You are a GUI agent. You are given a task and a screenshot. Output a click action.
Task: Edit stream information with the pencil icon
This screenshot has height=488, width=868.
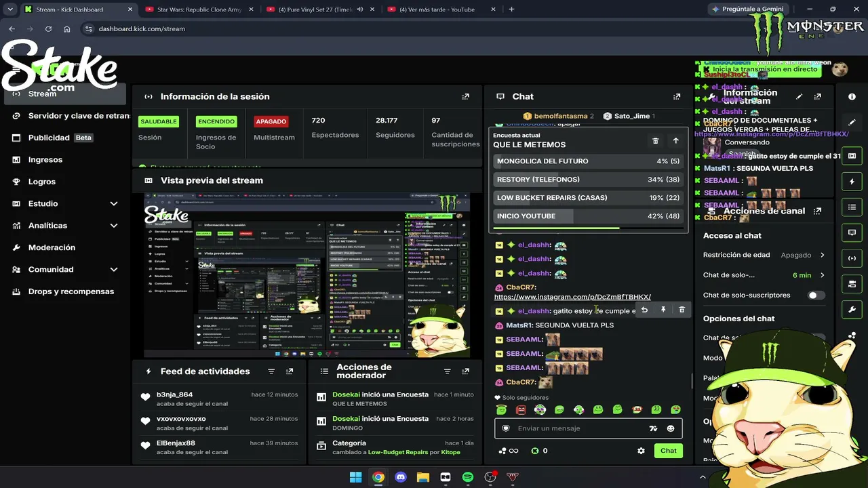pyautogui.click(x=800, y=97)
